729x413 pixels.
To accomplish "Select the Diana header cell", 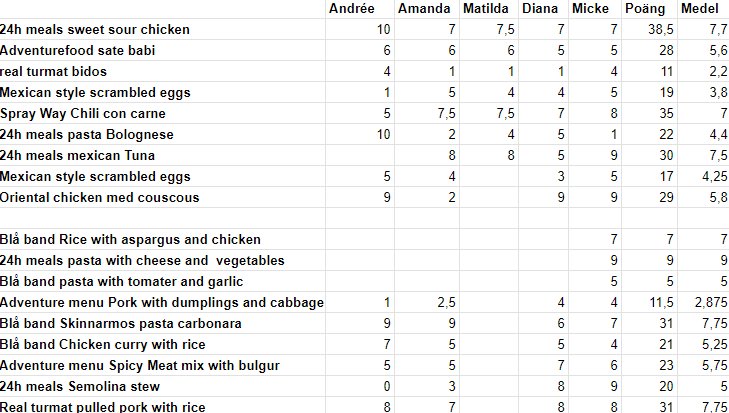I will [543, 9].
